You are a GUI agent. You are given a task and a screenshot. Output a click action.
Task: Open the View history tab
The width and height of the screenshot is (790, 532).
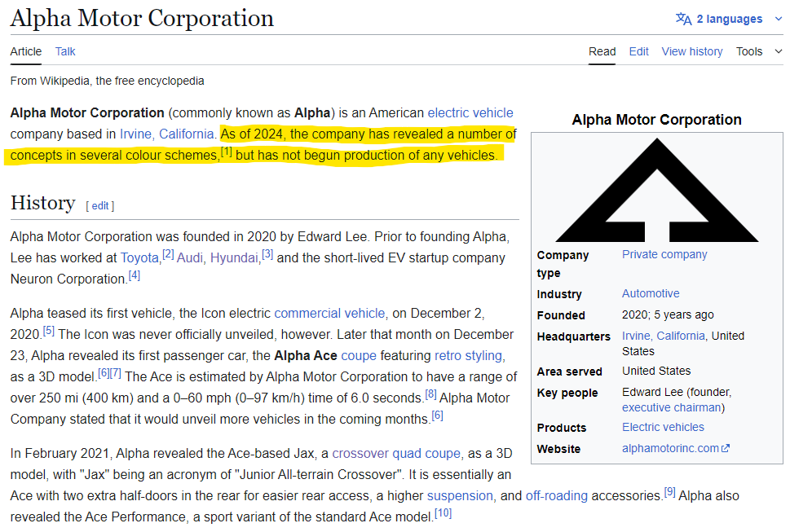point(691,51)
